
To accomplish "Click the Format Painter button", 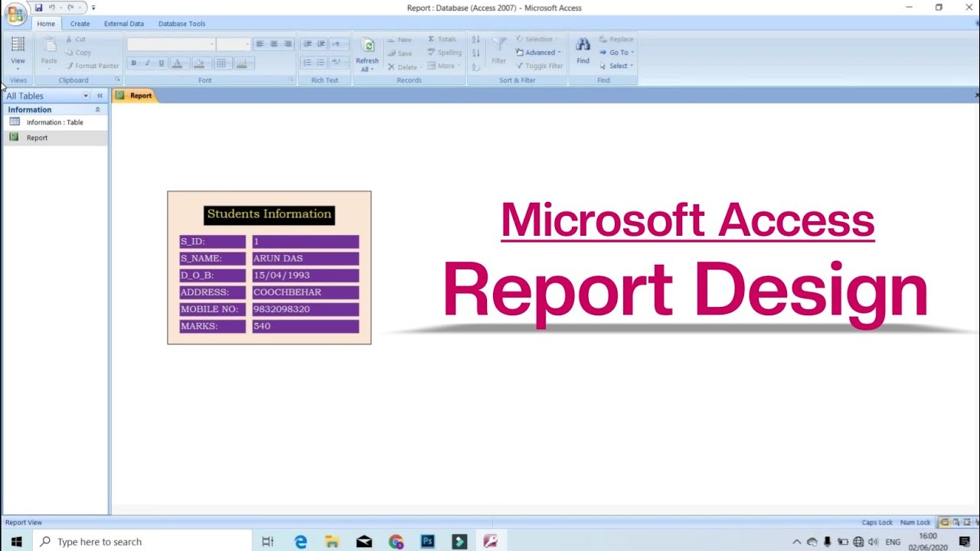I will pyautogui.click(x=92, y=66).
